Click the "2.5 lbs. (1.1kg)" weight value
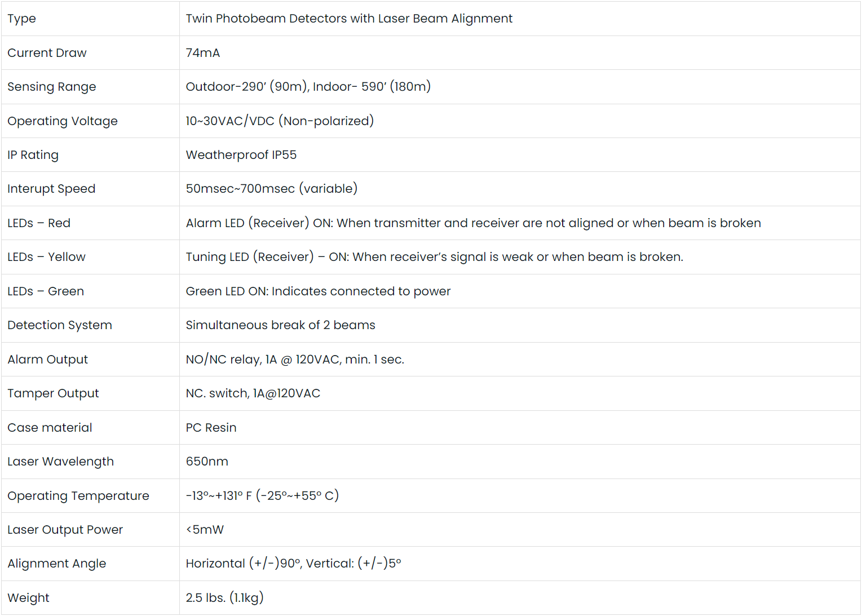 click(x=224, y=598)
